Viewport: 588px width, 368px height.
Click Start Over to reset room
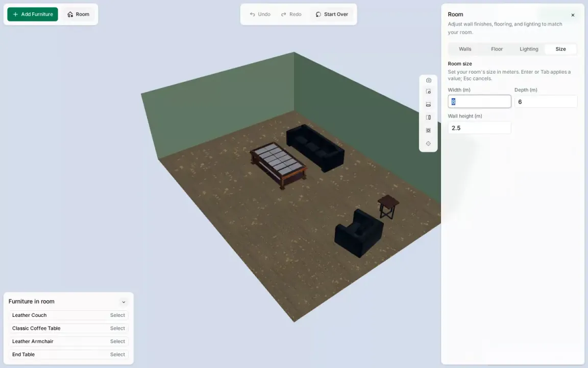332,14
